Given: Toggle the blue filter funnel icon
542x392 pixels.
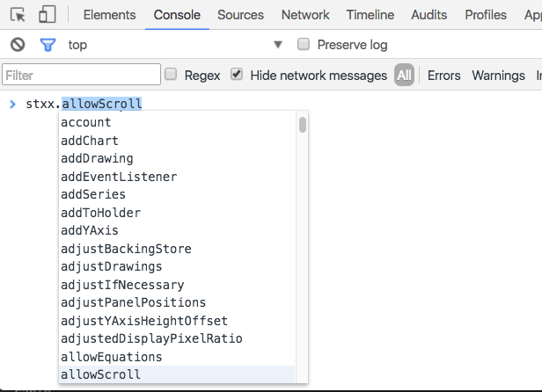Looking at the screenshot, I should [48, 45].
